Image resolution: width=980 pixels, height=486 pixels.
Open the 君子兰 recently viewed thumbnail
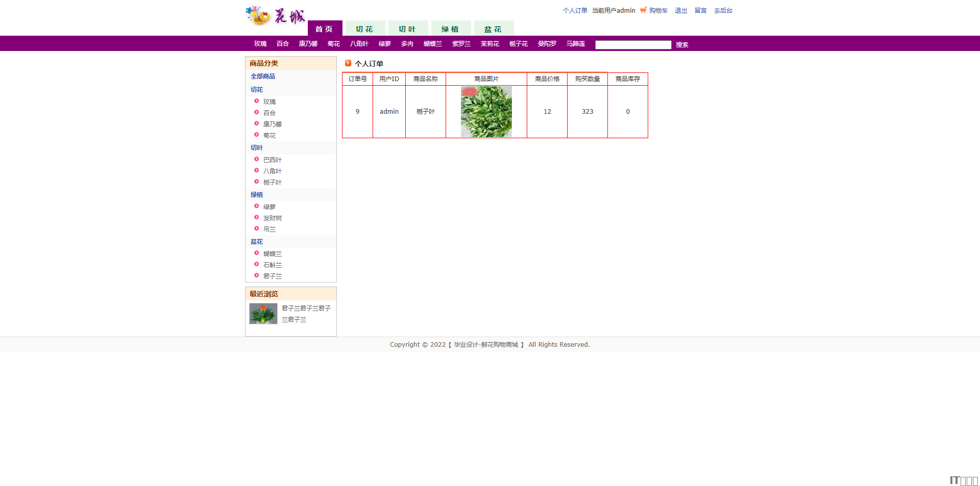tap(263, 314)
